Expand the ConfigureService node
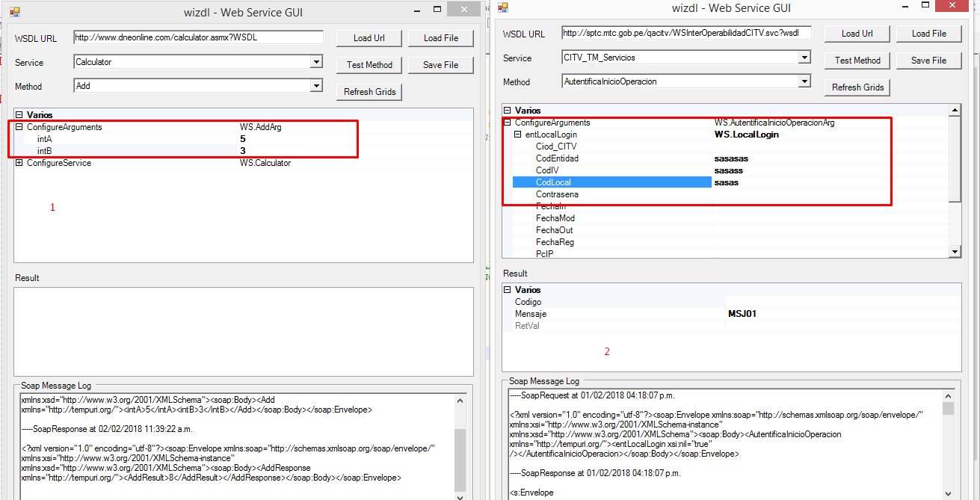This screenshot has height=500, width=980. coord(19,163)
